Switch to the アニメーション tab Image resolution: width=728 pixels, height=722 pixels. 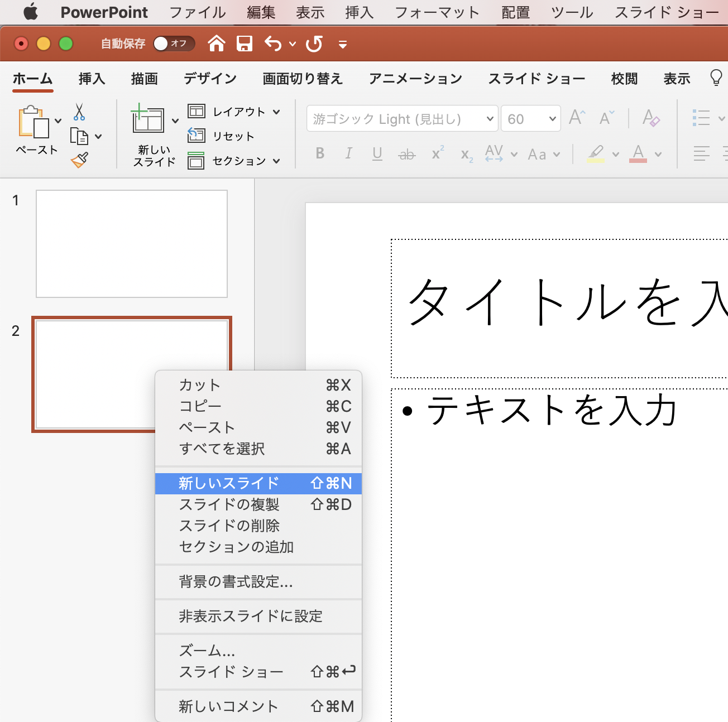tap(416, 79)
